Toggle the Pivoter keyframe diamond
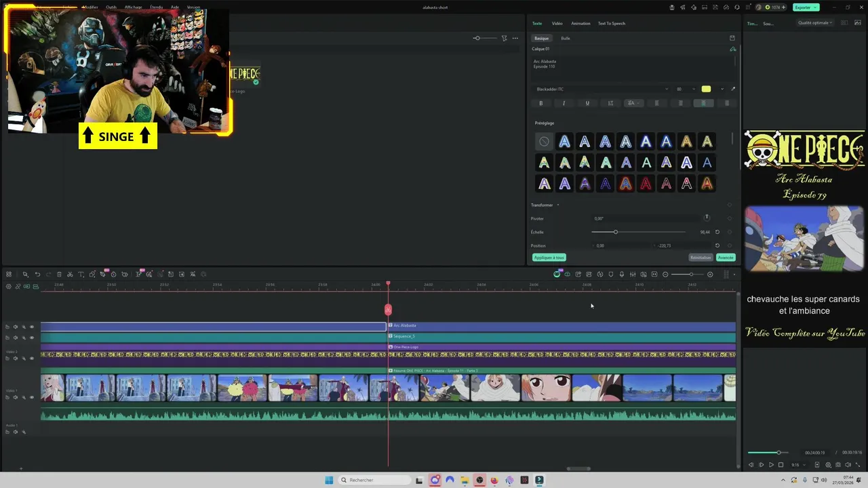The height and width of the screenshot is (488, 868). point(730,218)
